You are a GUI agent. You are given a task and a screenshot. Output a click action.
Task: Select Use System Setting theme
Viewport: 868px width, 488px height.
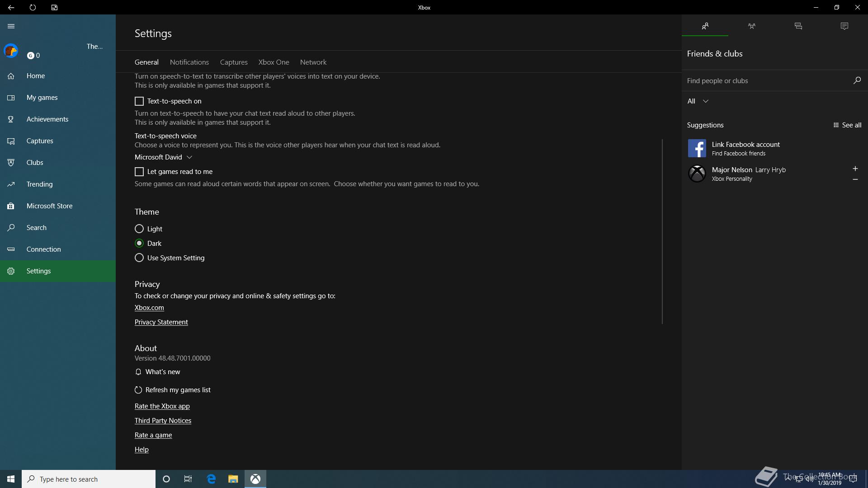pos(139,258)
